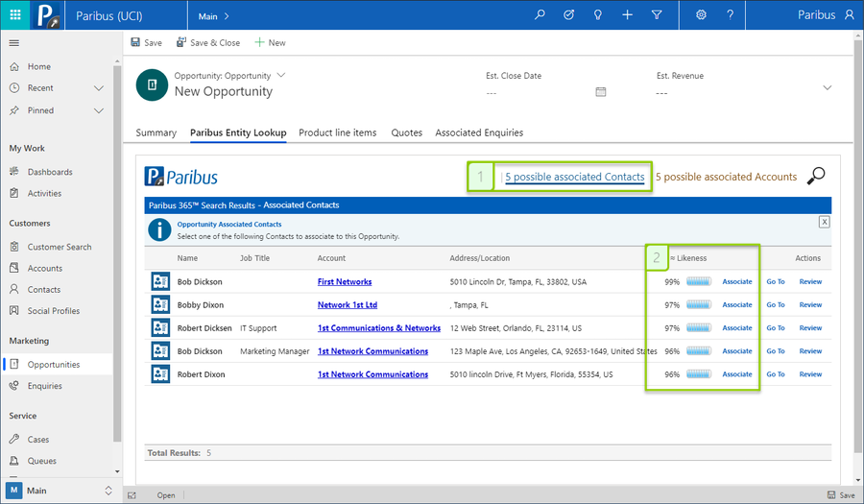
Task: Open the advanced find filter icon
Action: [x=657, y=14]
